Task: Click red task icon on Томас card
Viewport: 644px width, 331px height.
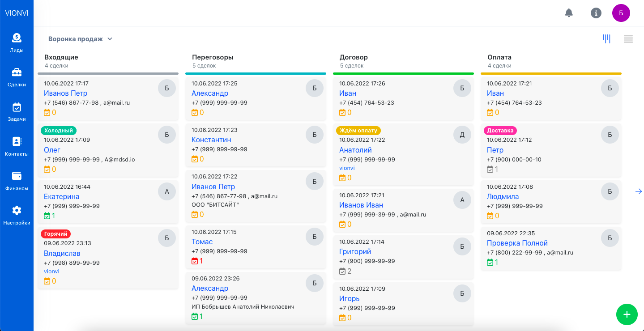Action: (x=195, y=261)
